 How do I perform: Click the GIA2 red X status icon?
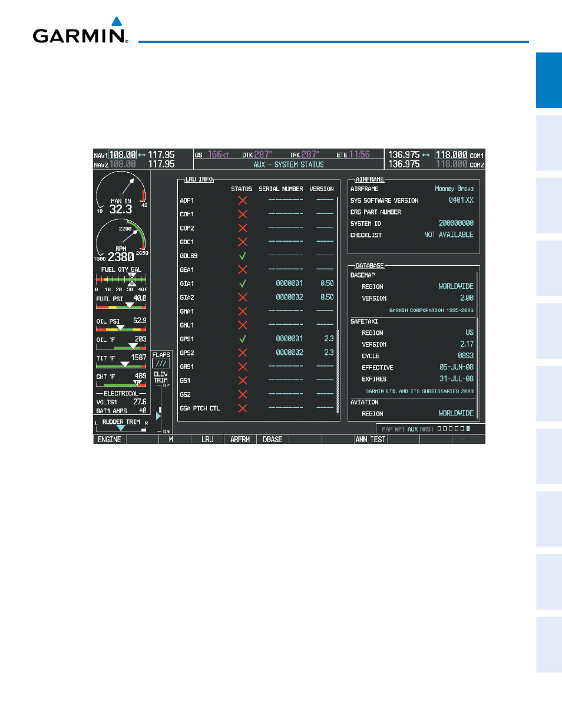tap(242, 297)
